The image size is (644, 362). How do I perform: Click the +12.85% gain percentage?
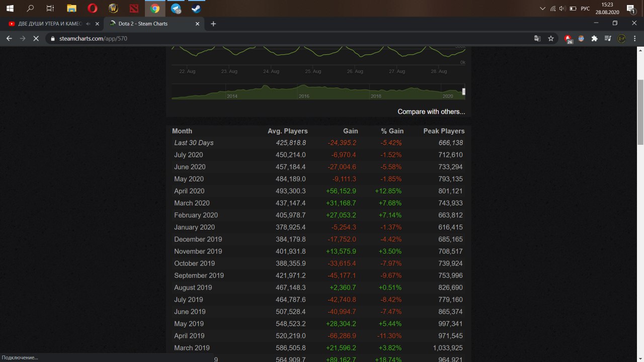tap(388, 191)
